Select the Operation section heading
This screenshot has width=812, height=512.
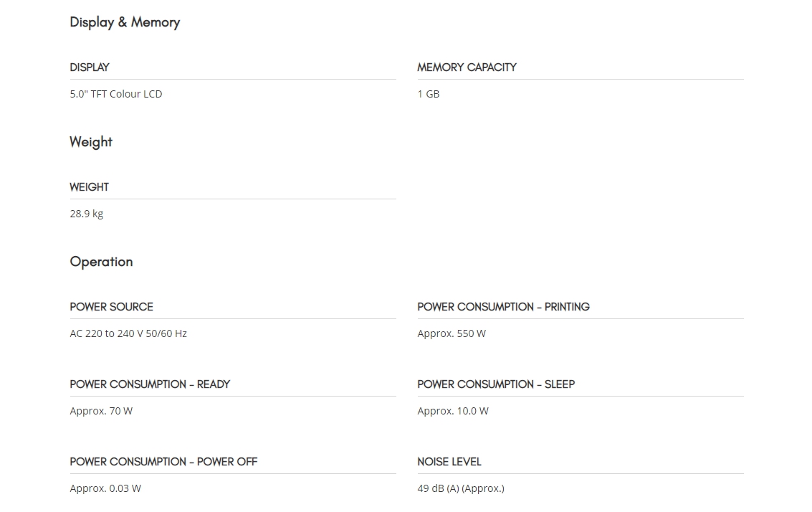(x=102, y=262)
